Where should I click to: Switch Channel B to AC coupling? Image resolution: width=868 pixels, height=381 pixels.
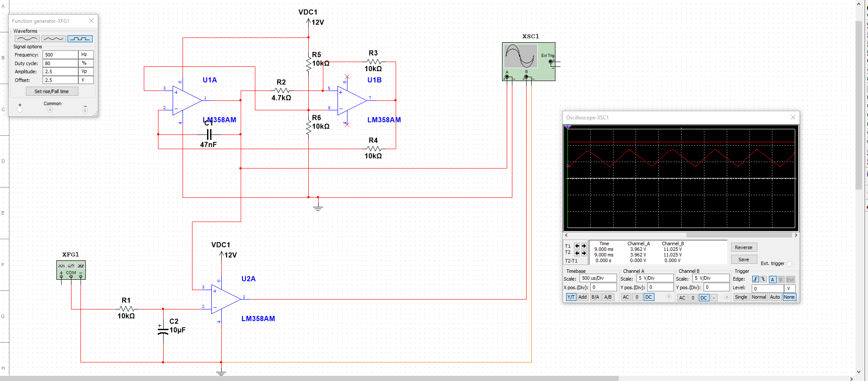682,298
